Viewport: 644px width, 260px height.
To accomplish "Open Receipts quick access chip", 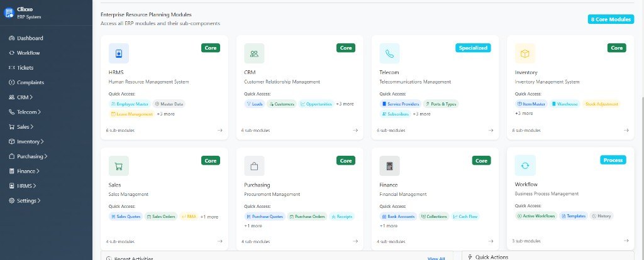I will [341, 217].
